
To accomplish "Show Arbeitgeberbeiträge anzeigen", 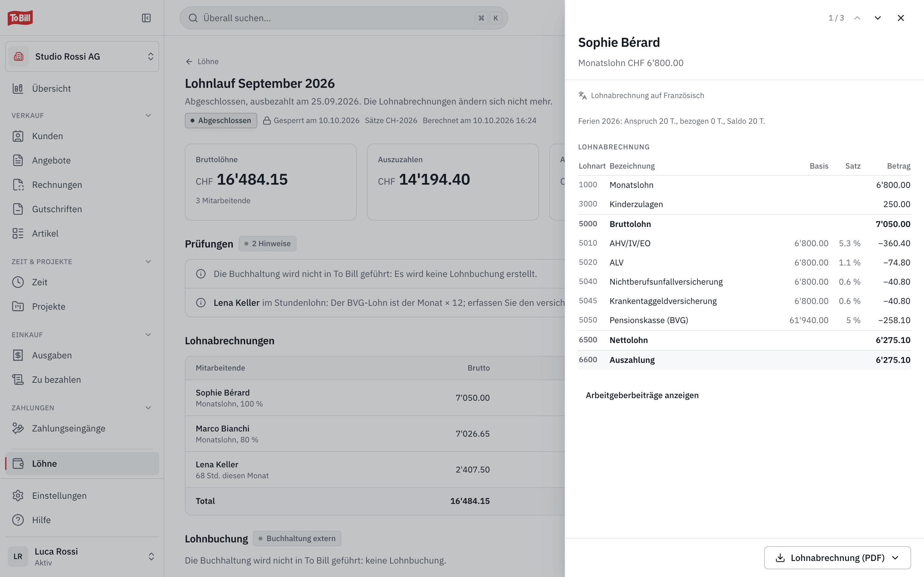I will [x=642, y=395].
